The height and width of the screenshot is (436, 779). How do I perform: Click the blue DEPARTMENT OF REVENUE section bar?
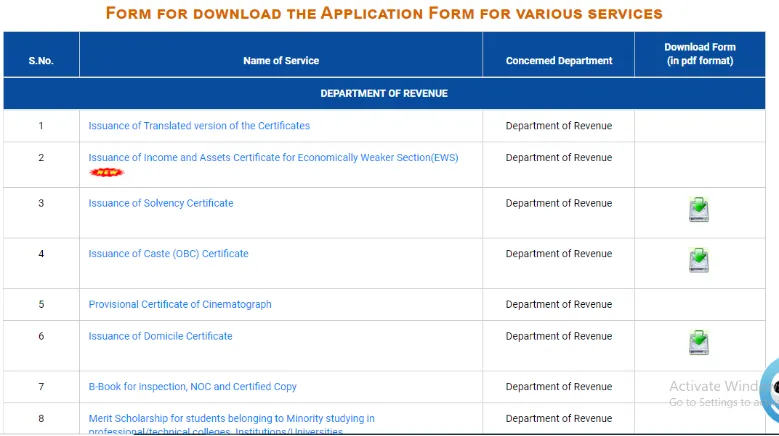pos(384,93)
